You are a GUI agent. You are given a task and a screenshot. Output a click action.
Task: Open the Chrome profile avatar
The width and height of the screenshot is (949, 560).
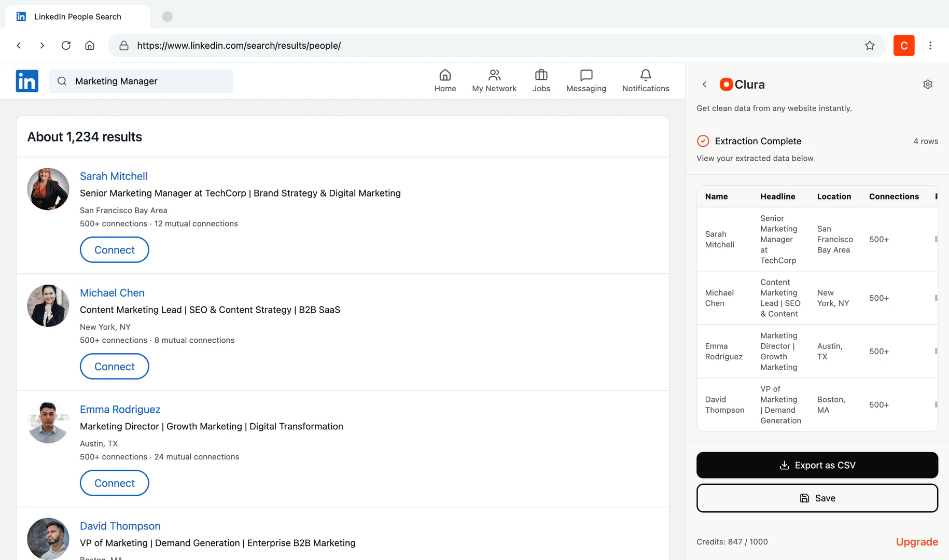[x=904, y=45]
